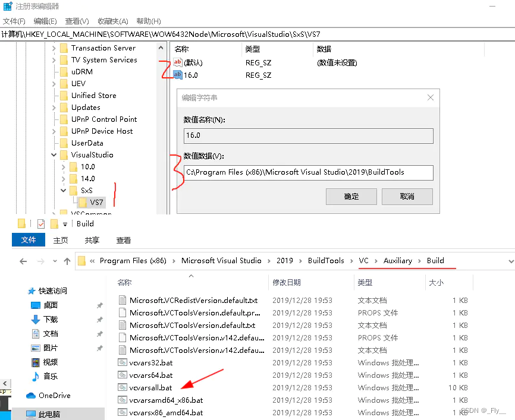515x420 pixels.
Task: Unpin 桌面 from Quick Access
Action: point(99,305)
